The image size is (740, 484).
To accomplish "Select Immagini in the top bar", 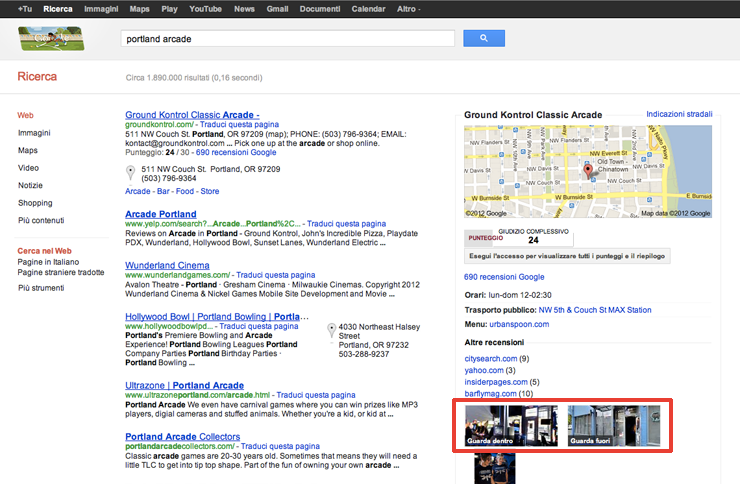I will [x=101, y=9].
